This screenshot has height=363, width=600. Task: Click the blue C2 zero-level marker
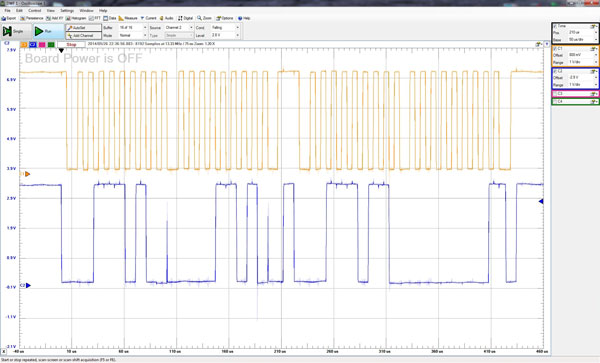tap(28, 285)
